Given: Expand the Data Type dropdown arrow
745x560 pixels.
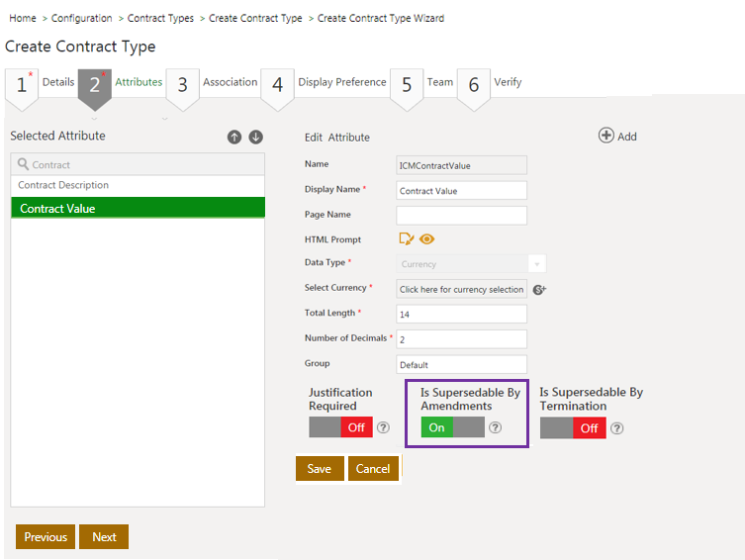Looking at the screenshot, I should pyautogui.click(x=537, y=264).
